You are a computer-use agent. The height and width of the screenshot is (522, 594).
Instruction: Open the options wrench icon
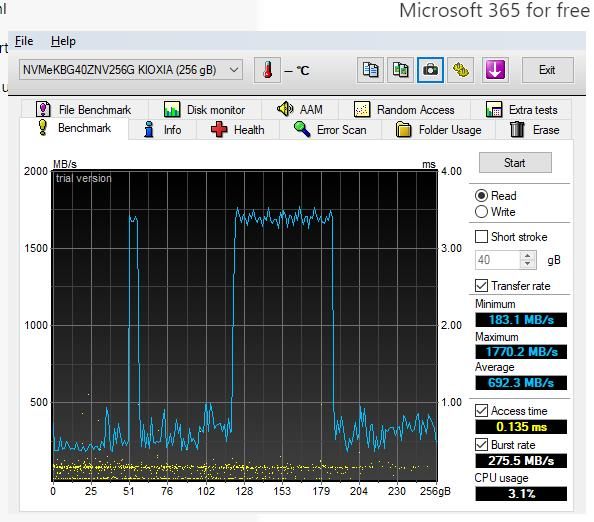tap(461, 70)
